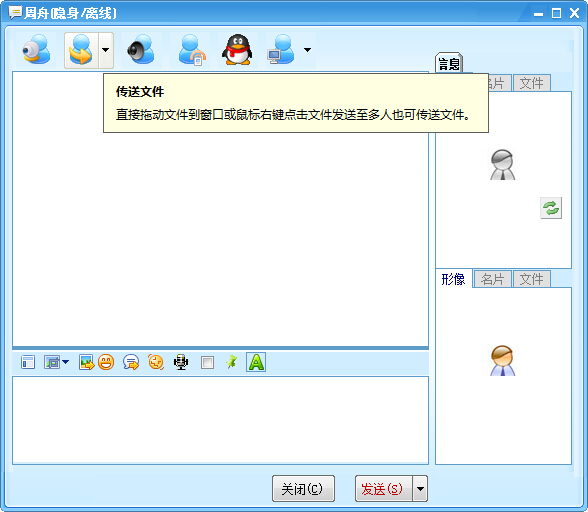Start voice chat with speaker icon
The width and height of the screenshot is (588, 512).
coord(141,50)
